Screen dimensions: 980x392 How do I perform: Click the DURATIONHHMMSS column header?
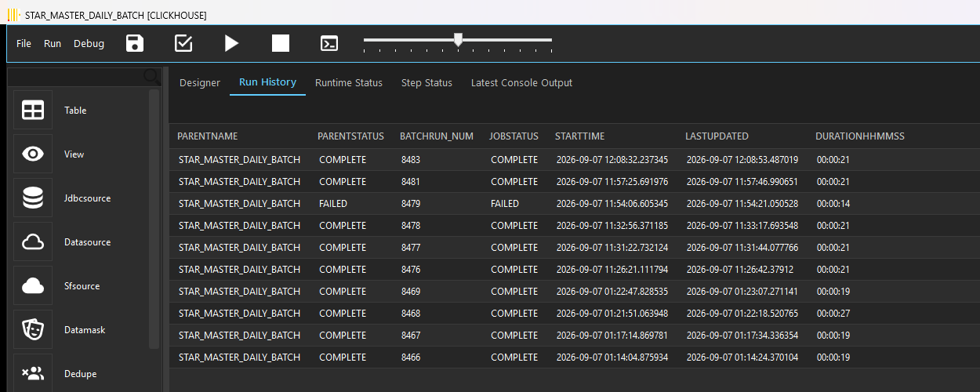(860, 136)
